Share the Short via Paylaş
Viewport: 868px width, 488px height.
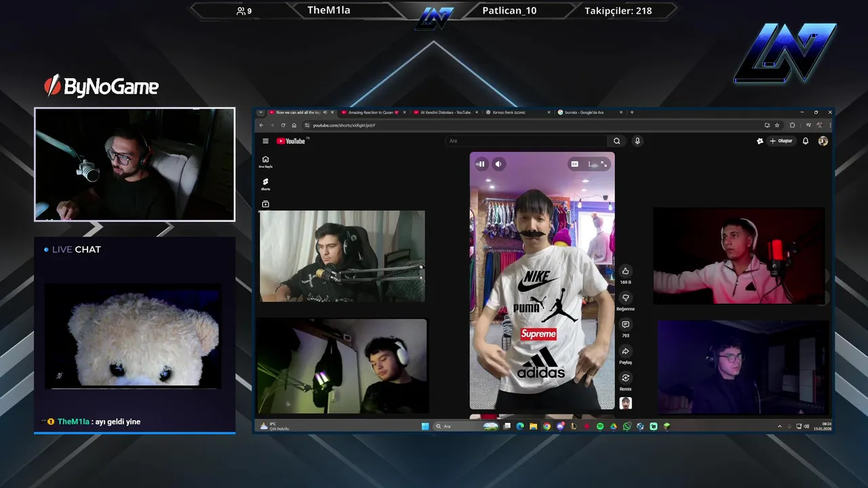point(625,351)
